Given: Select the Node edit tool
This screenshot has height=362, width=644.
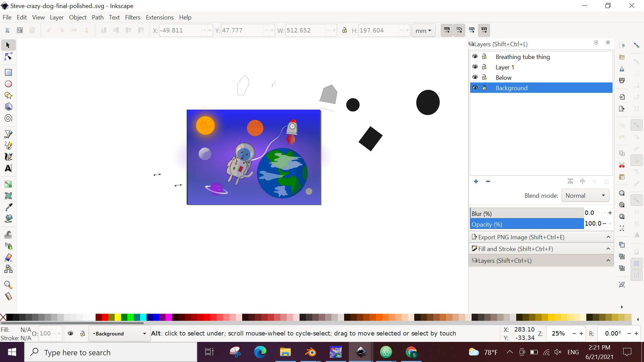Looking at the screenshot, I should click(8, 57).
